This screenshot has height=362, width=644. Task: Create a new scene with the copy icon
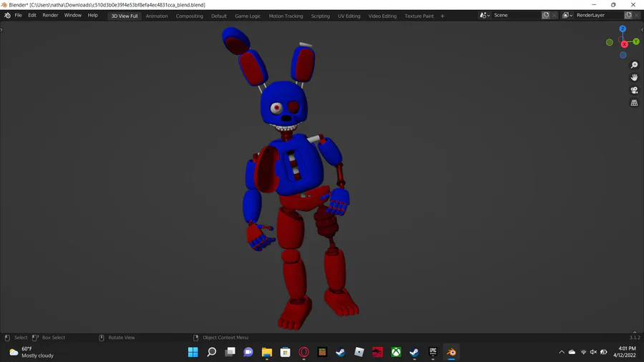click(546, 15)
